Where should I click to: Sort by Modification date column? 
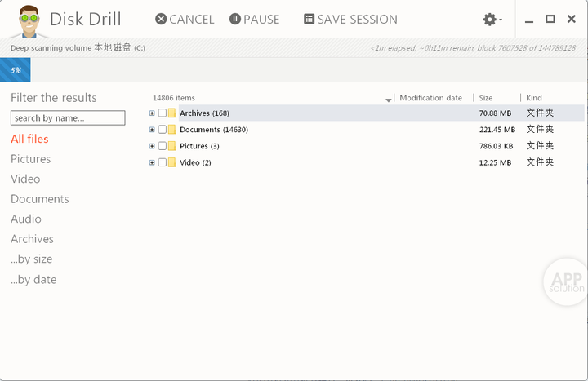(x=430, y=98)
